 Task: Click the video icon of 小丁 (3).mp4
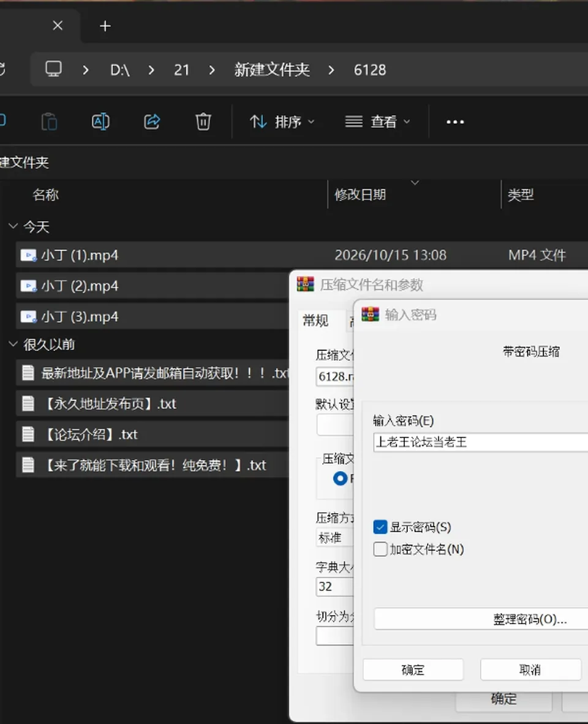(x=28, y=317)
